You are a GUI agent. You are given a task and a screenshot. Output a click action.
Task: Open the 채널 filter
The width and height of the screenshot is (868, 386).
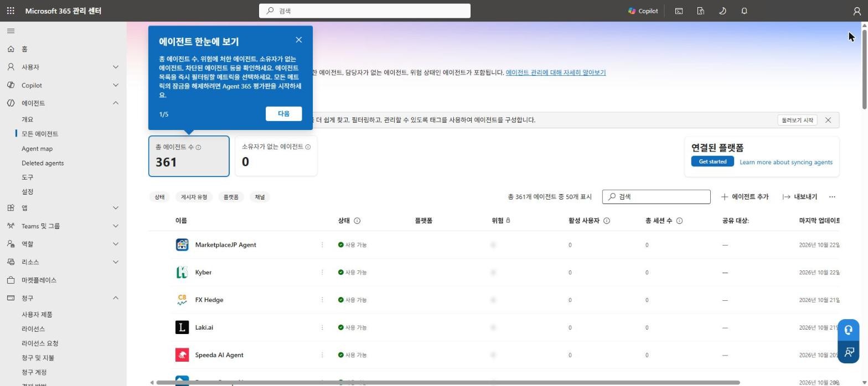260,197
